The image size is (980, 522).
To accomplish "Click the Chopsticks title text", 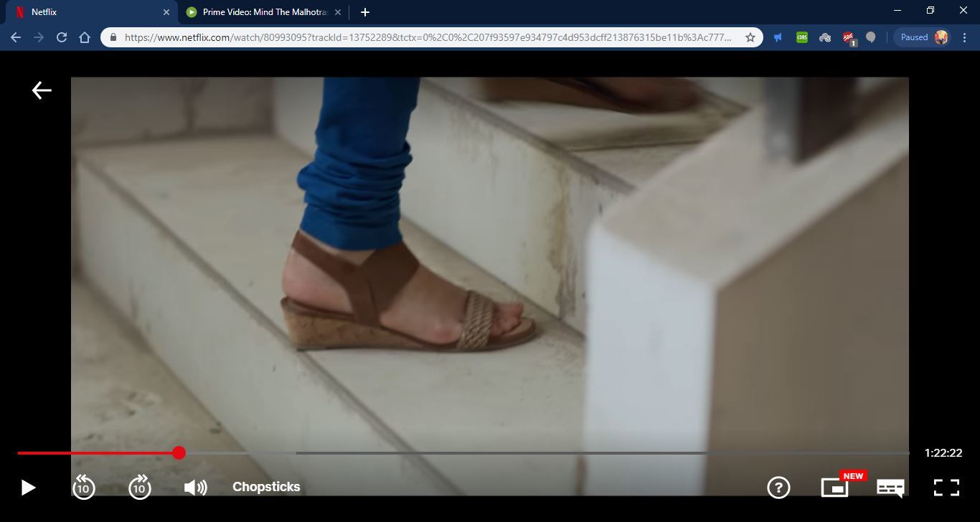I will pos(266,487).
